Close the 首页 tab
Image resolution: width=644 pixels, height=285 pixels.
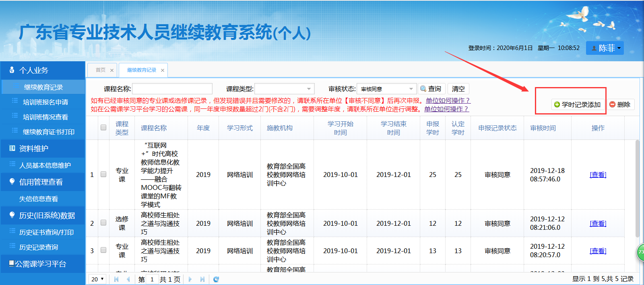(x=112, y=71)
